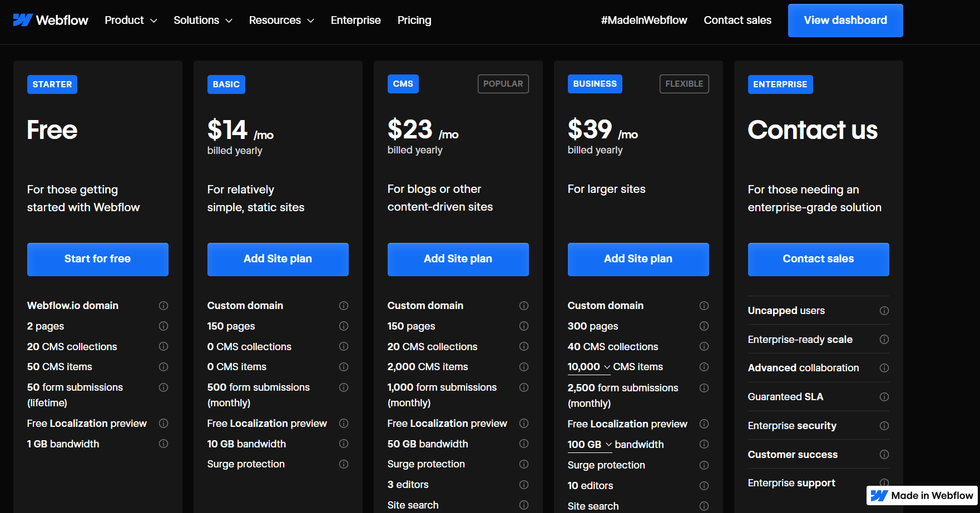Image resolution: width=980 pixels, height=513 pixels.
Task: Open info icon for 10 GB bandwidth
Action: (x=344, y=444)
